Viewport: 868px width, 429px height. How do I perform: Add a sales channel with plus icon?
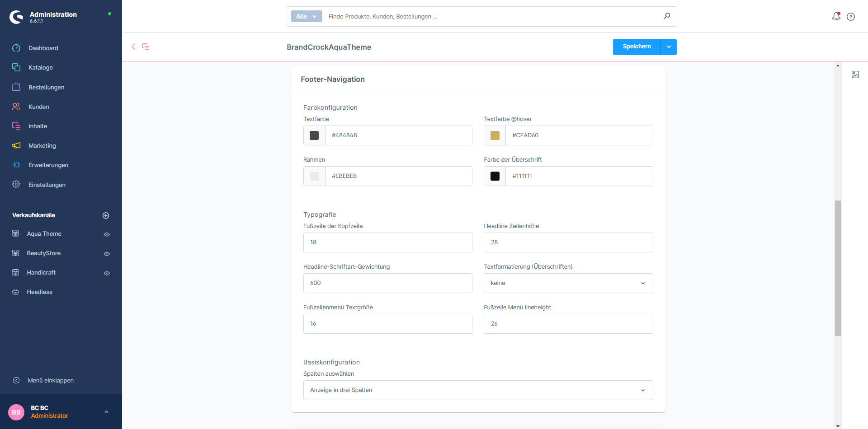click(106, 215)
